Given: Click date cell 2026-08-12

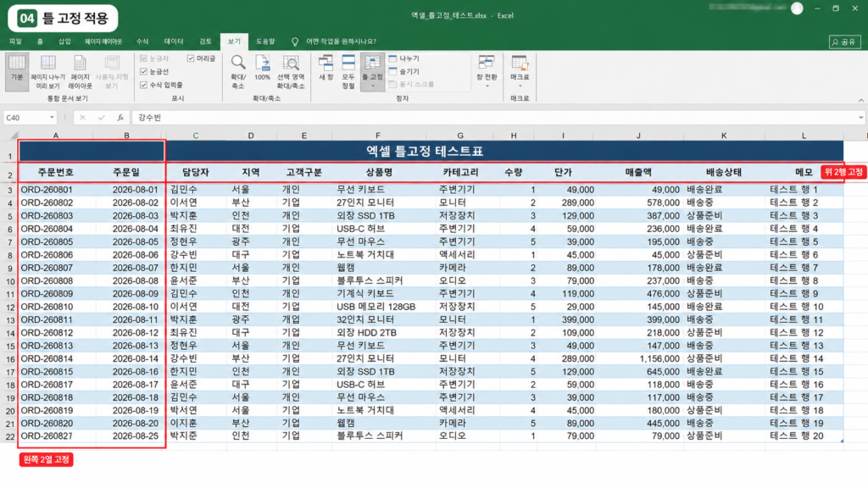Looking at the screenshot, I should [x=129, y=332].
